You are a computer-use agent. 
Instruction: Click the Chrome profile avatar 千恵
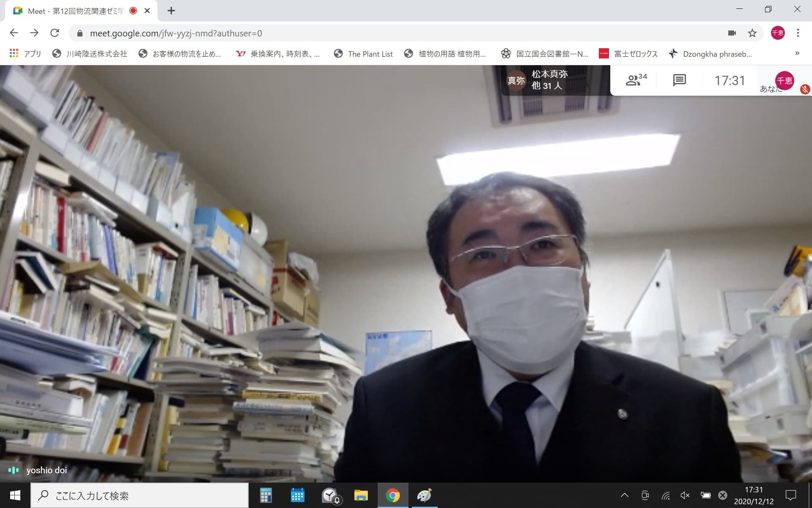click(777, 33)
